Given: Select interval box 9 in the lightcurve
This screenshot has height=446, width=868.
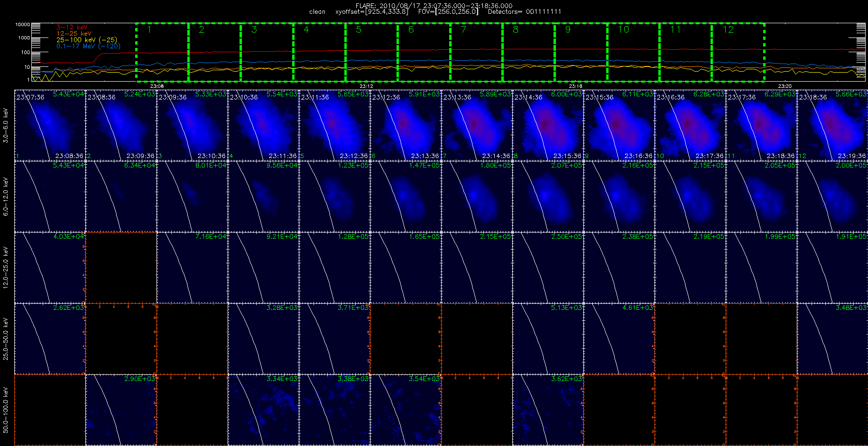Looking at the screenshot, I should click(581, 52).
